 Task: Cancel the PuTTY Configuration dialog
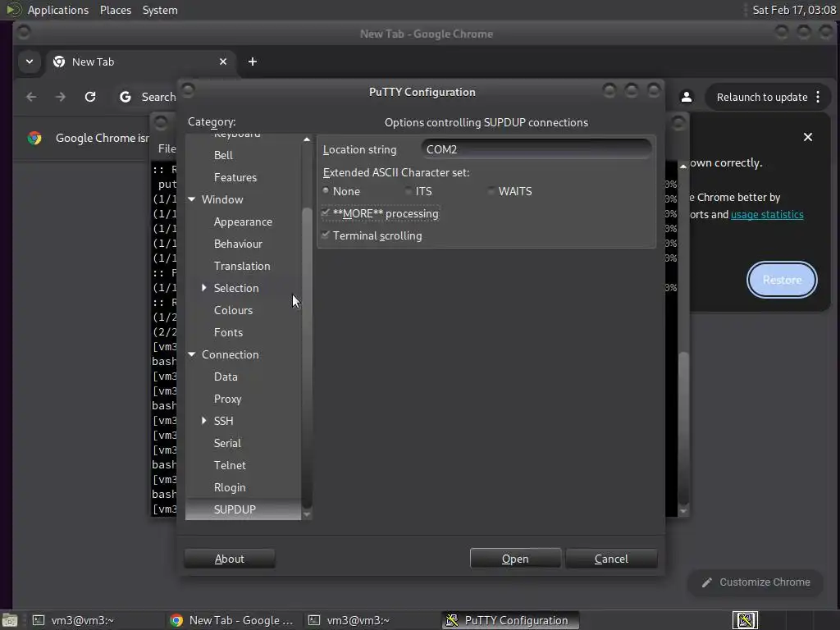point(611,559)
